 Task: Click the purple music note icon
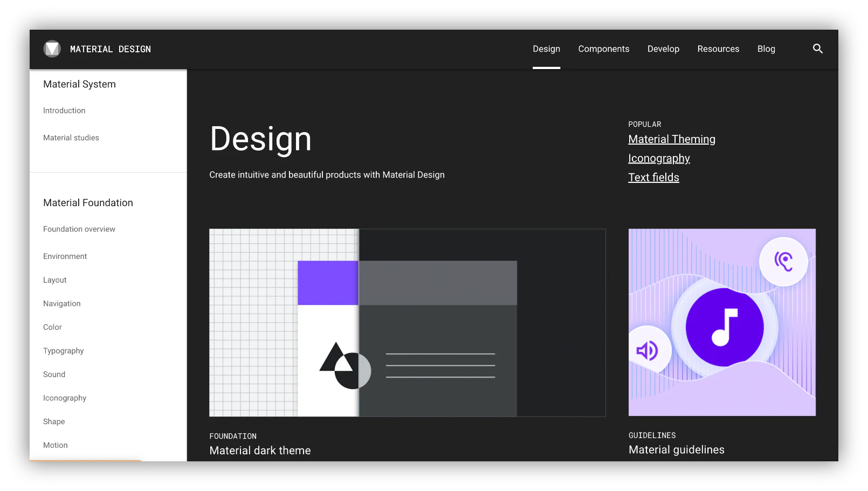(725, 328)
